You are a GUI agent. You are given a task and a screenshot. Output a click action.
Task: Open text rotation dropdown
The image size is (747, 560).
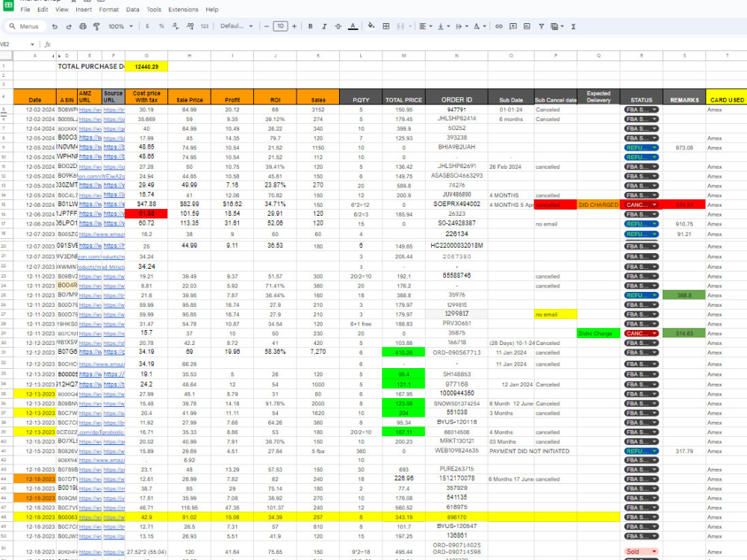(480, 27)
